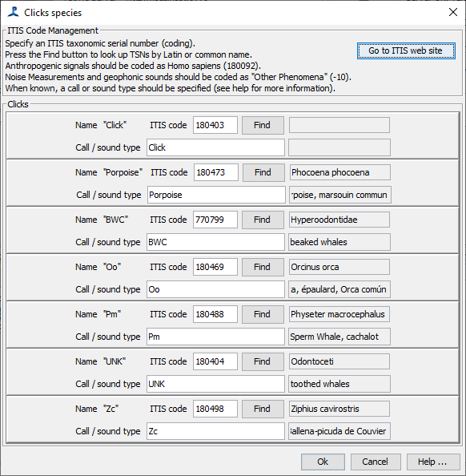Open Help for ITIS code management

point(433,462)
